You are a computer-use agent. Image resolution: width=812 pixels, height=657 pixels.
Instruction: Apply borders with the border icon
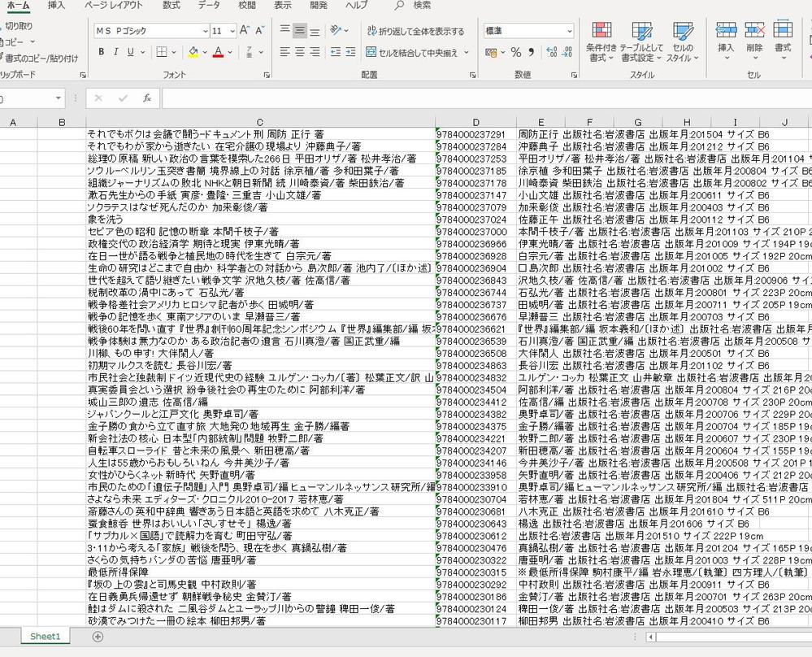(x=162, y=52)
